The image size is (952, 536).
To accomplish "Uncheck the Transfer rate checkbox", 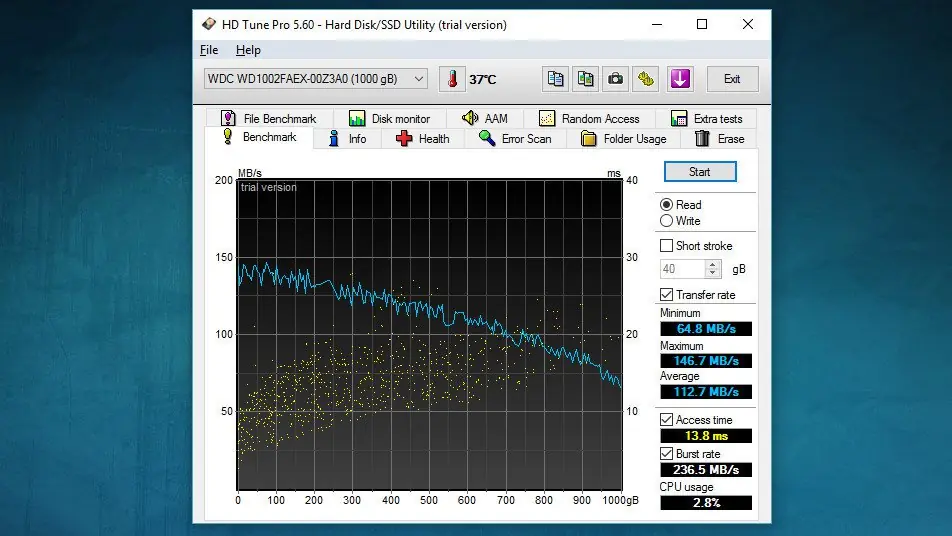I will point(667,295).
